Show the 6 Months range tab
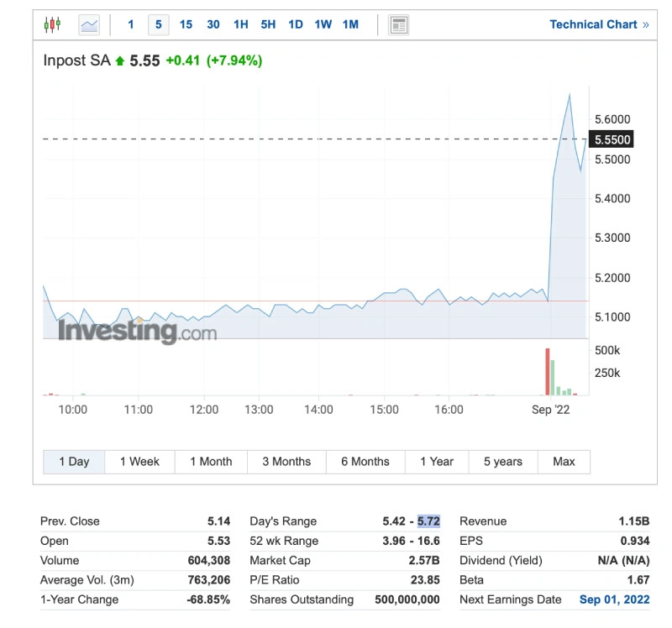The width and height of the screenshot is (672, 628). (365, 462)
